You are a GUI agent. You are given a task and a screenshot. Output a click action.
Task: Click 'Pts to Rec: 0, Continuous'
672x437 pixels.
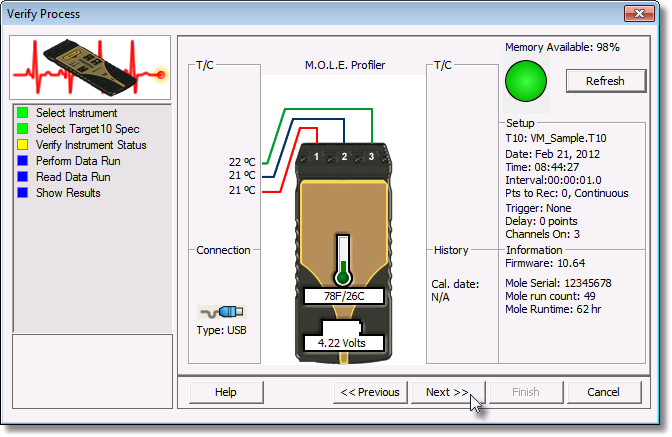(x=567, y=193)
